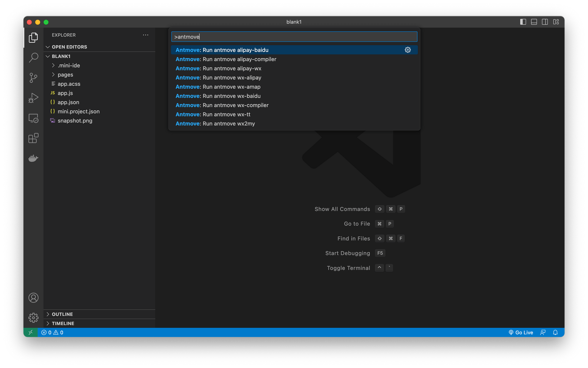This screenshot has width=588, height=368.
Task: Open remote window indicator in status bar
Action: [31, 332]
